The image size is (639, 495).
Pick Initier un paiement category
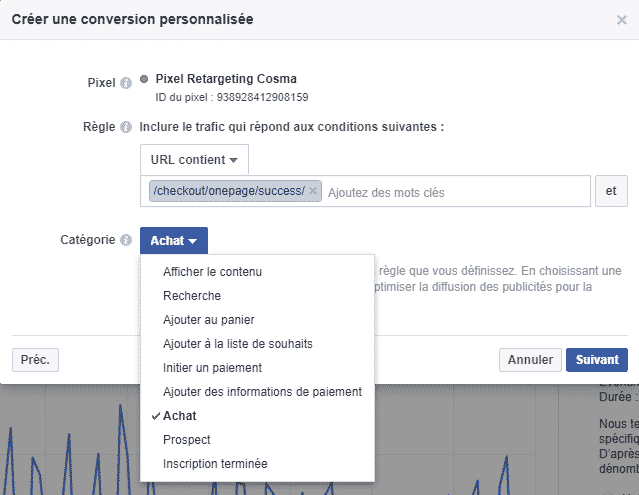tap(212, 368)
